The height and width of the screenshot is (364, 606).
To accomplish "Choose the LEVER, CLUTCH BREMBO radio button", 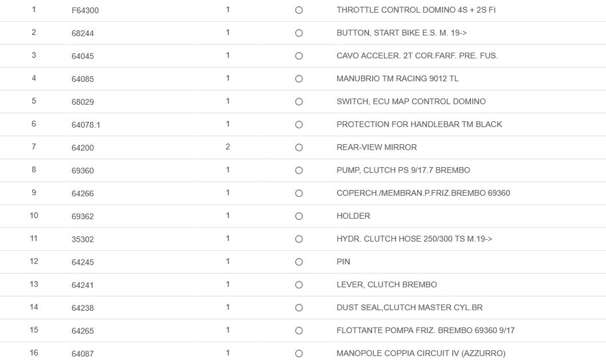I will tap(299, 285).
